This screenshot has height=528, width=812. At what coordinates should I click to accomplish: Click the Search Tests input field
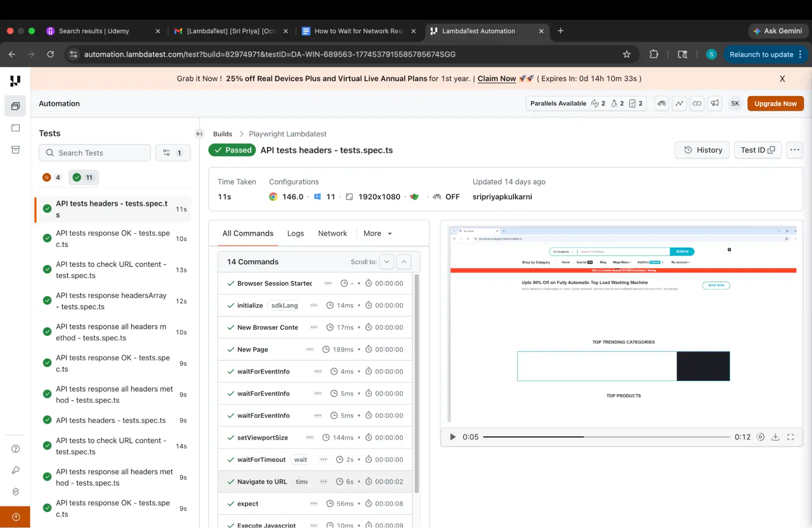95,153
